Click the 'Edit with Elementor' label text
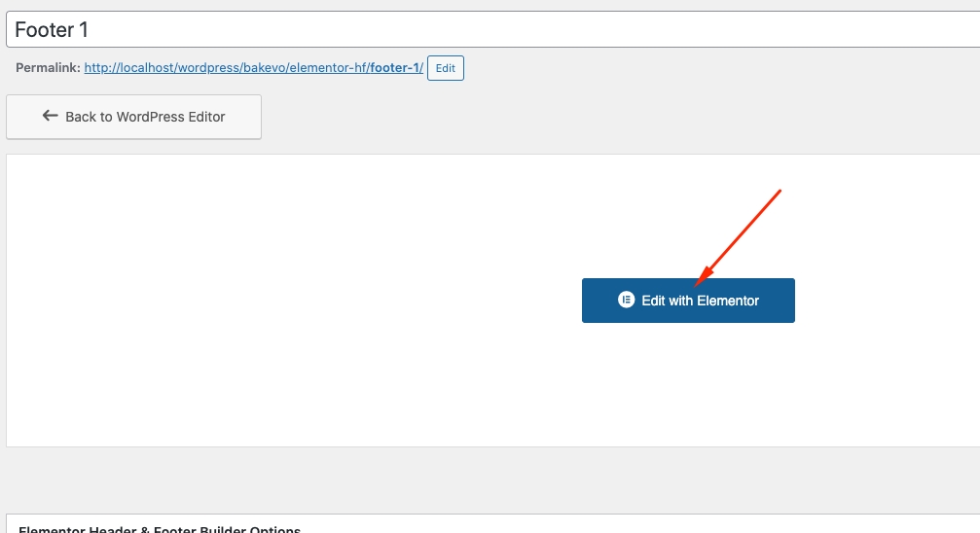980x533 pixels. point(700,301)
